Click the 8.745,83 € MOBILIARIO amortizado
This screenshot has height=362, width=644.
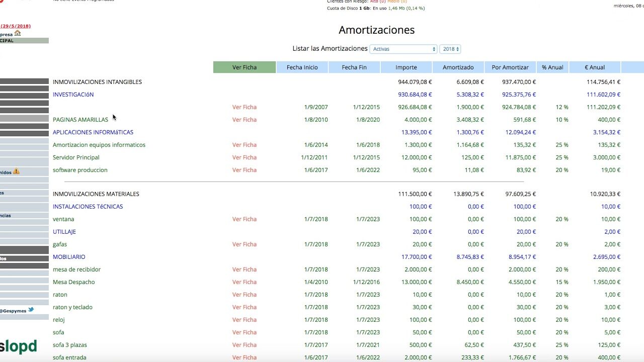pos(470,257)
